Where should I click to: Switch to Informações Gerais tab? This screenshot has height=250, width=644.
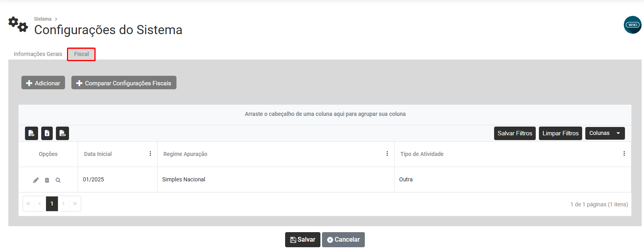(38, 54)
